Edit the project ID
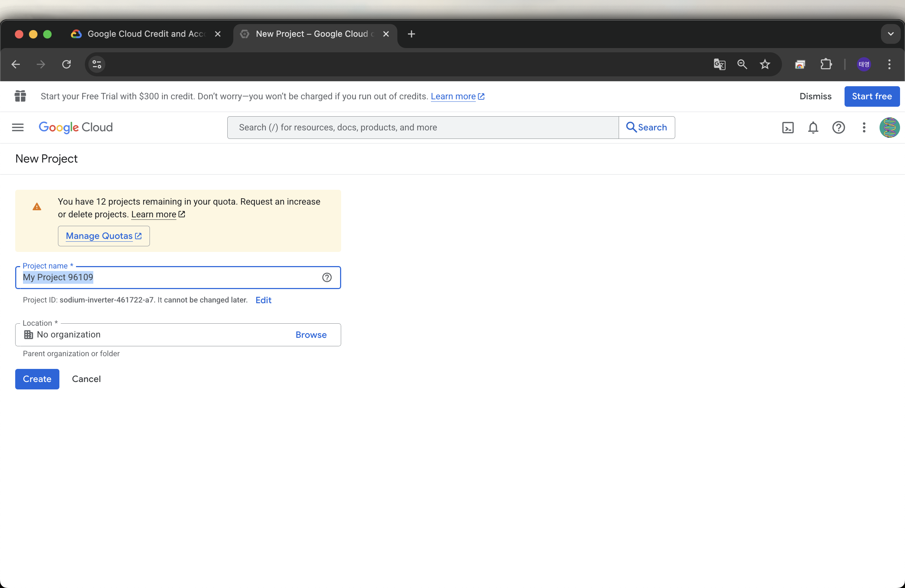The image size is (905, 588). coord(263,300)
